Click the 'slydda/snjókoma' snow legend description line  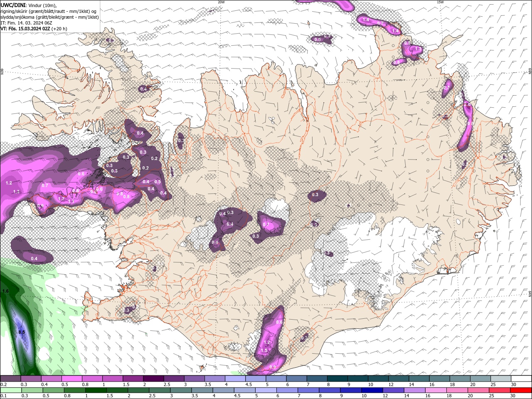49,17
